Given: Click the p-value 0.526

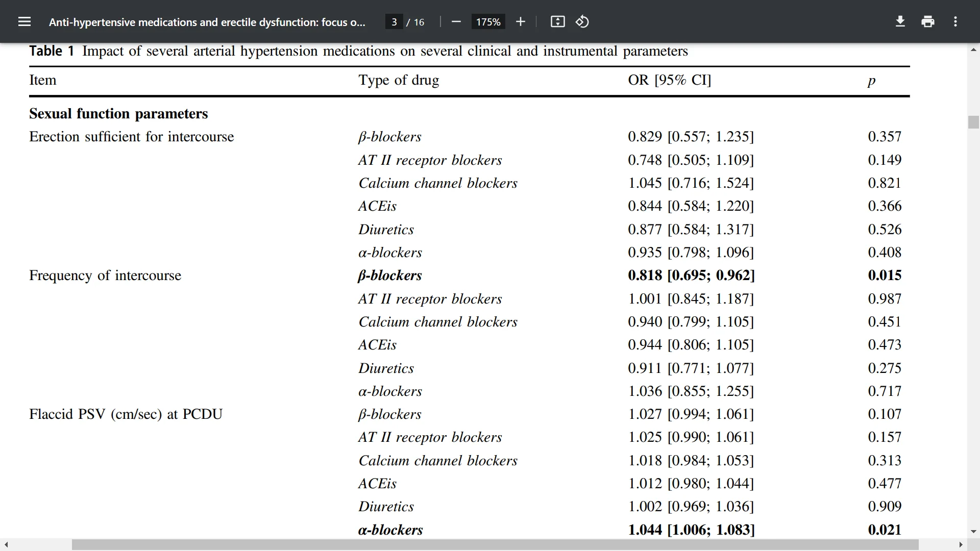Looking at the screenshot, I should [885, 229].
